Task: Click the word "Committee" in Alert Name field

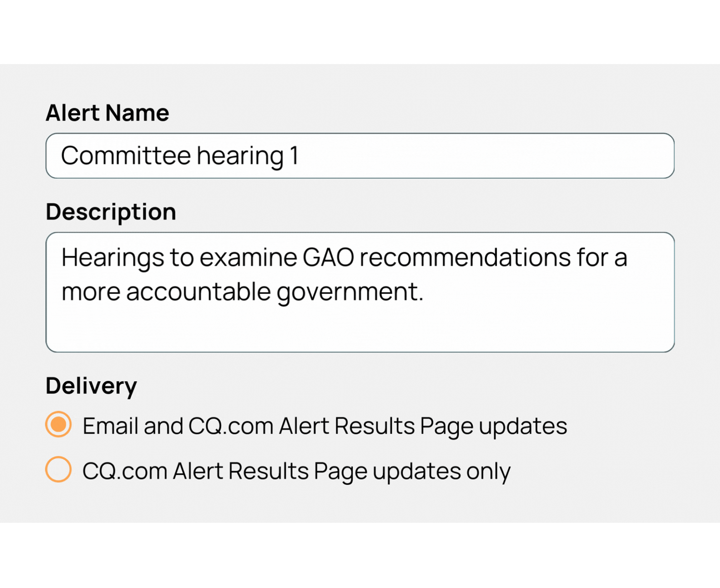Action: [x=126, y=156]
